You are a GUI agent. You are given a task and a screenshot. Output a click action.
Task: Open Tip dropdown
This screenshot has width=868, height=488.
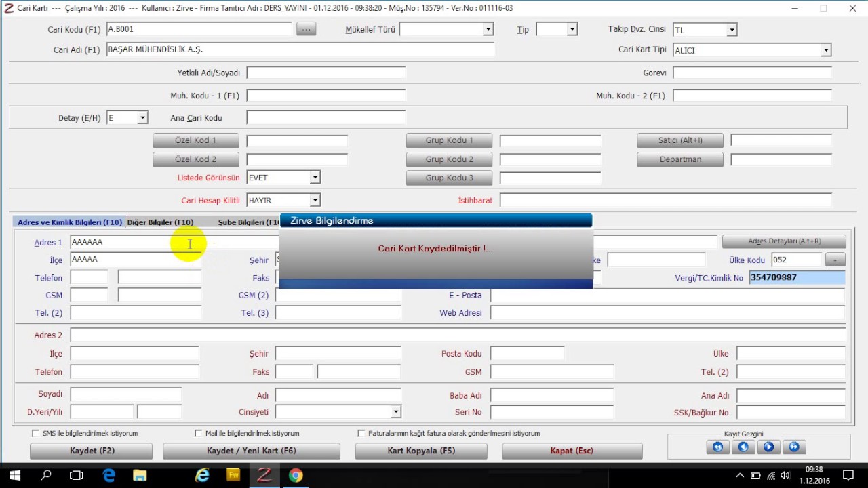coord(572,29)
